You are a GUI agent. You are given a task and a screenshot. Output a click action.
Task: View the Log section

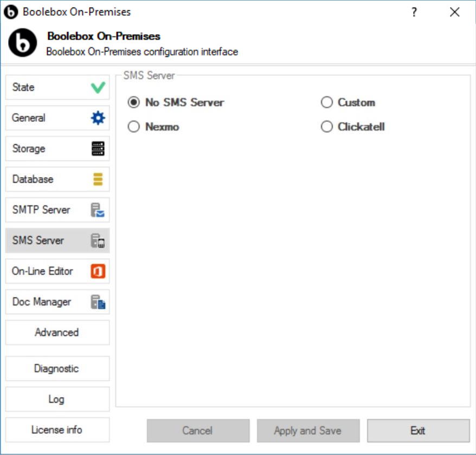click(x=57, y=399)
